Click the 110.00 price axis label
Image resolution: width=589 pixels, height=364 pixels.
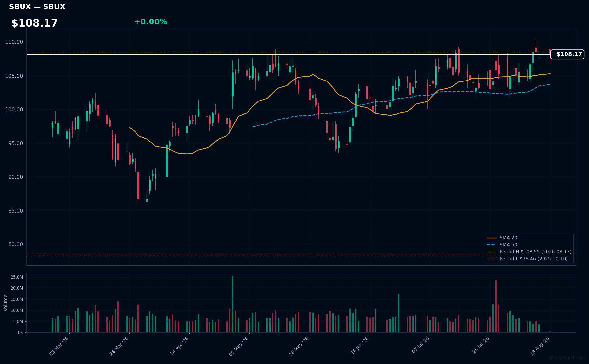(x=14, y=42)
